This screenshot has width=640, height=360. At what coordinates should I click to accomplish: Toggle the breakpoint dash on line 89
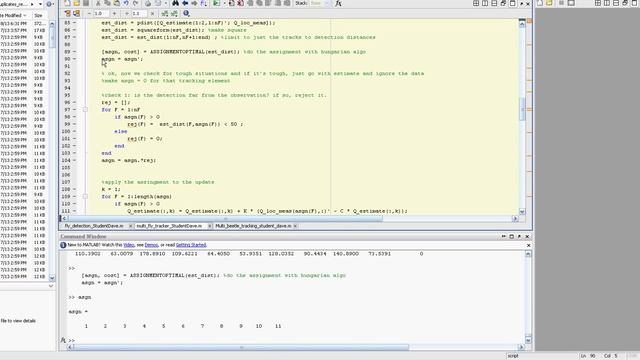tap(74, 52)
